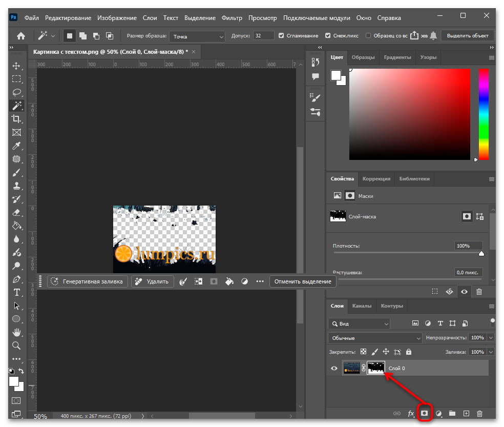504x427 pixels.
Task: Toggle the Смеж.пикс checkbox
Action: pos(328,36)
